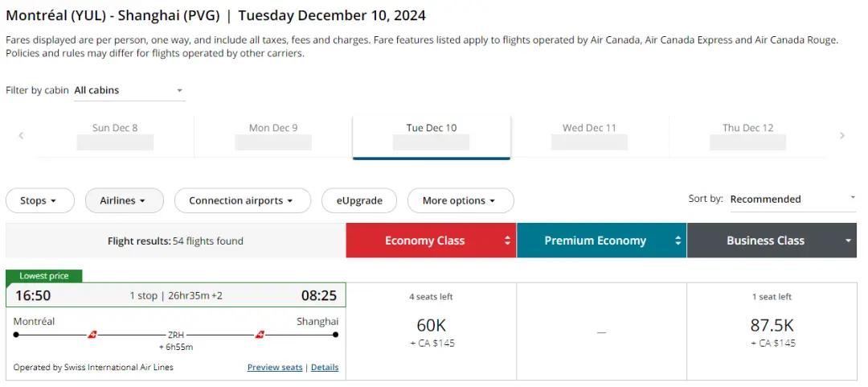Screen dimensions: 868x387
Task: Select the Wed Dec 11 date tab
Action: (x=589, y=134)
